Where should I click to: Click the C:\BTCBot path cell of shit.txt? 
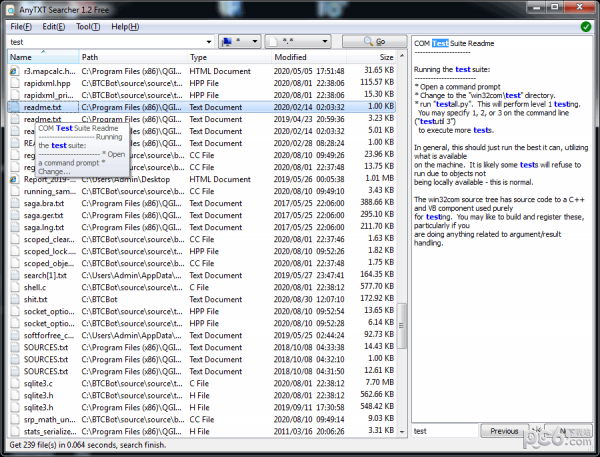tap(99, 299)
